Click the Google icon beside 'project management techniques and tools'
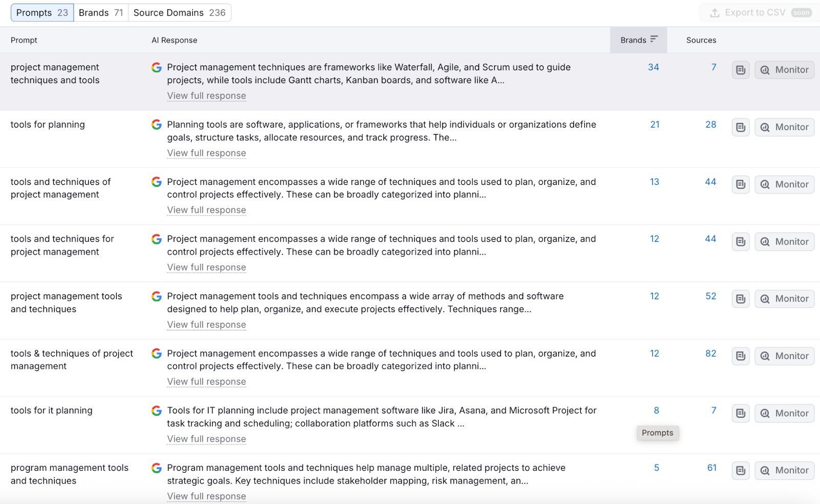The image size is (820, 504). click(156, 68)
